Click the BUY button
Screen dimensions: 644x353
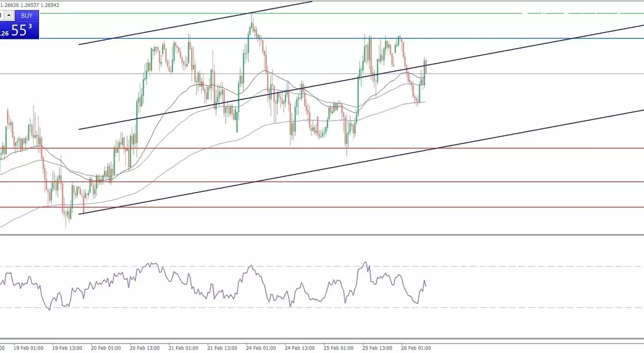[x=26, y=16]
